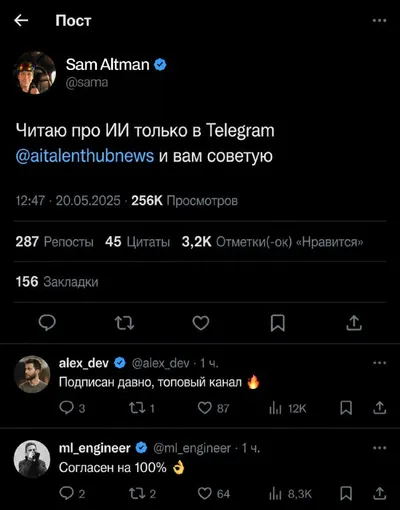400x510 pixels.
Task: Repost alex_dev's reply
Action: [142, 408]
